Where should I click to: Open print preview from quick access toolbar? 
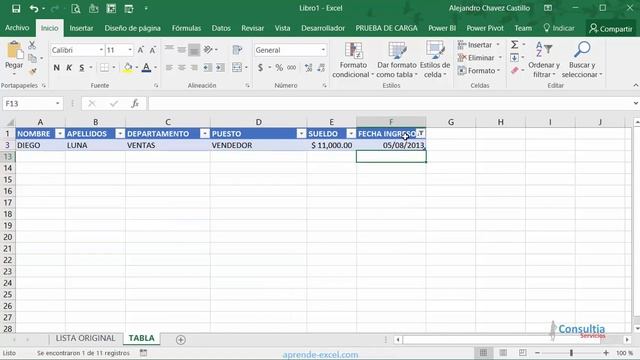(76, 9)
